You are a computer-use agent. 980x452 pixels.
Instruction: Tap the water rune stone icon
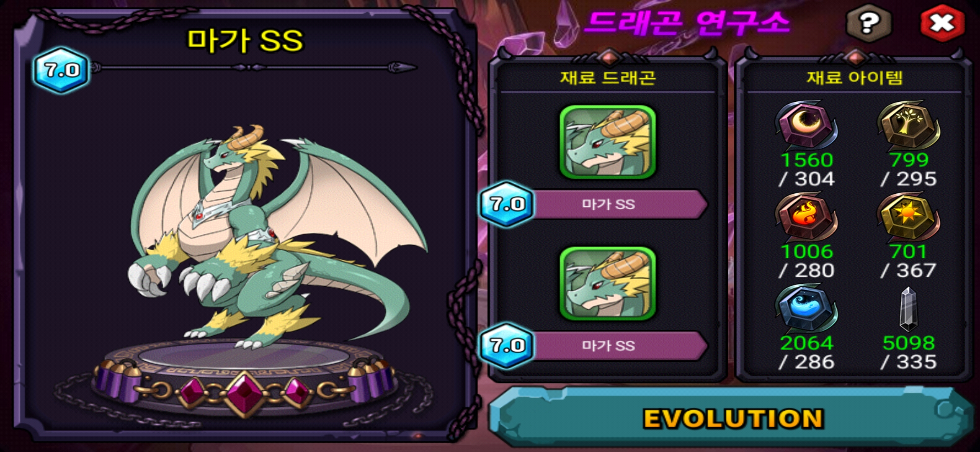pyautogui.click(x=807, y=309)
